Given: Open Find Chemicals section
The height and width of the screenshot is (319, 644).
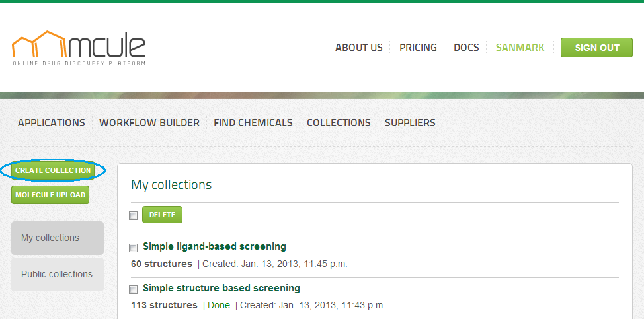Looking at the screenshot, I should coord(253,123).
